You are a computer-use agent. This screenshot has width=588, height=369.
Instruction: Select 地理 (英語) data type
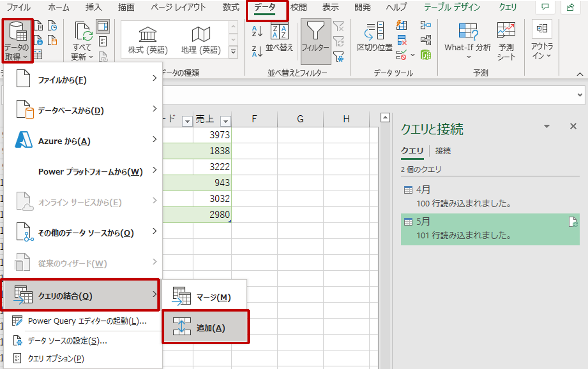pyautogui.click(x=201, y=40)
